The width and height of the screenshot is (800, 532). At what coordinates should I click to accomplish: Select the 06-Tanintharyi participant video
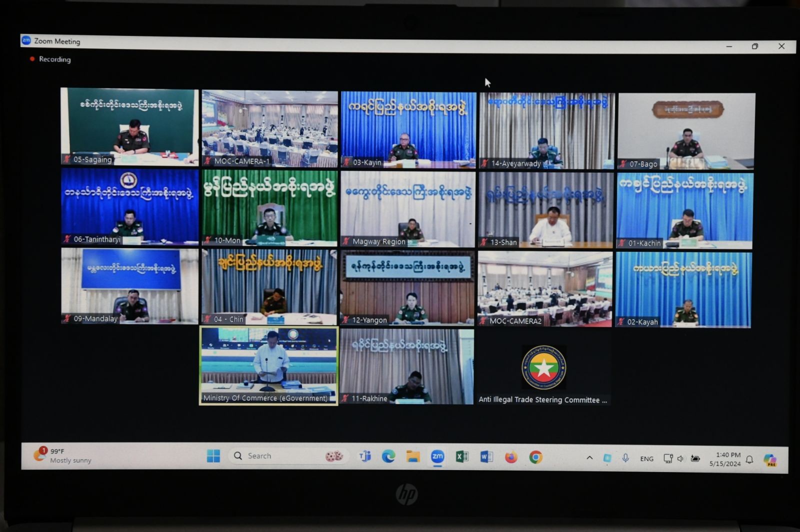130,206
